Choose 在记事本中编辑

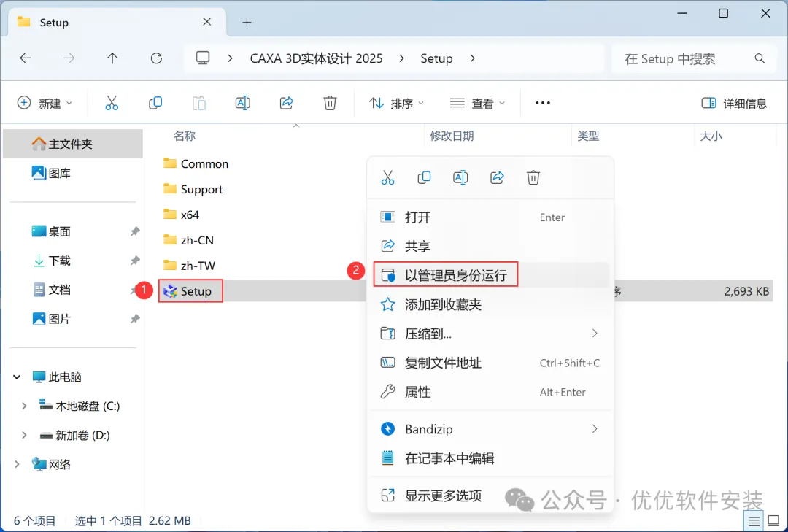pyautogui.click(x=490, y=458)
